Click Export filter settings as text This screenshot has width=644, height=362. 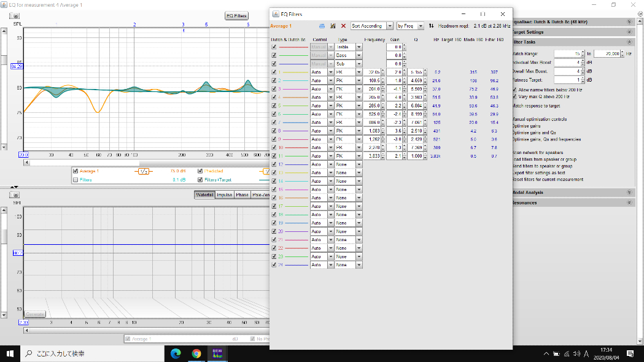point(538,173)
